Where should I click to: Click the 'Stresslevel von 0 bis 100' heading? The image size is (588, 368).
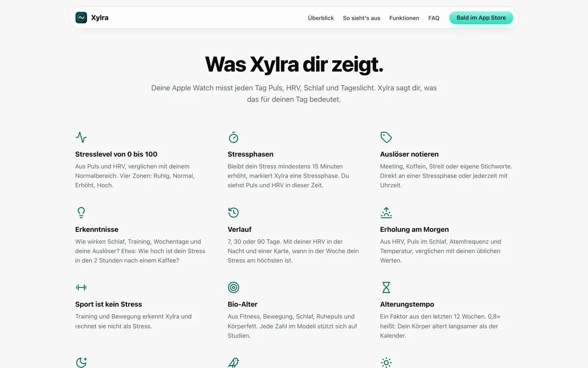pos(116,154)
